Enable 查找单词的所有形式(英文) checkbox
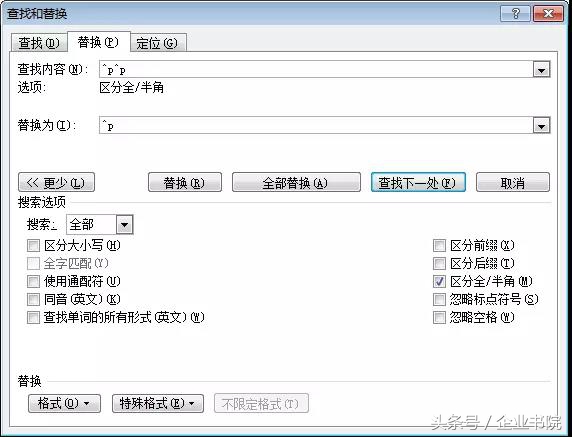 (33, 317)
